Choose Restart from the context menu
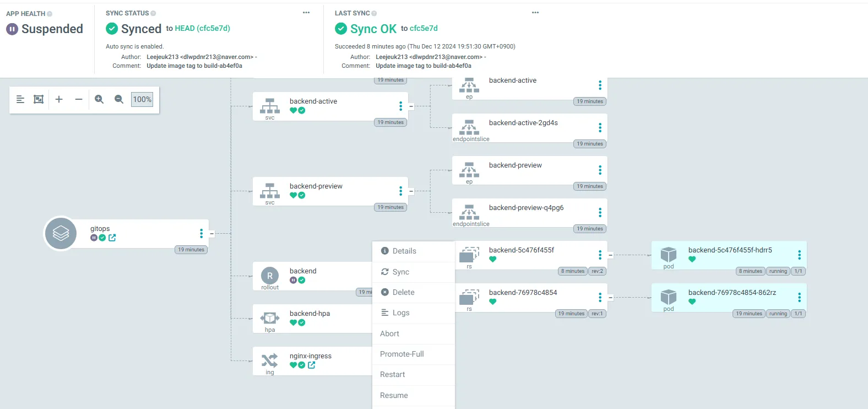Viewport: 868px width, 409px height. point(414,375)
